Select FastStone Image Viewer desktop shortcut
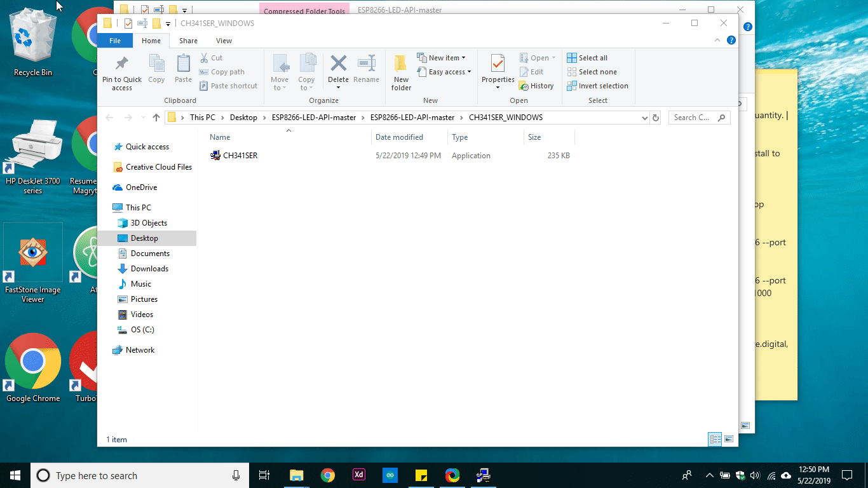The width and height of the screenshot is (868, 488). click(x=33, y=264)
